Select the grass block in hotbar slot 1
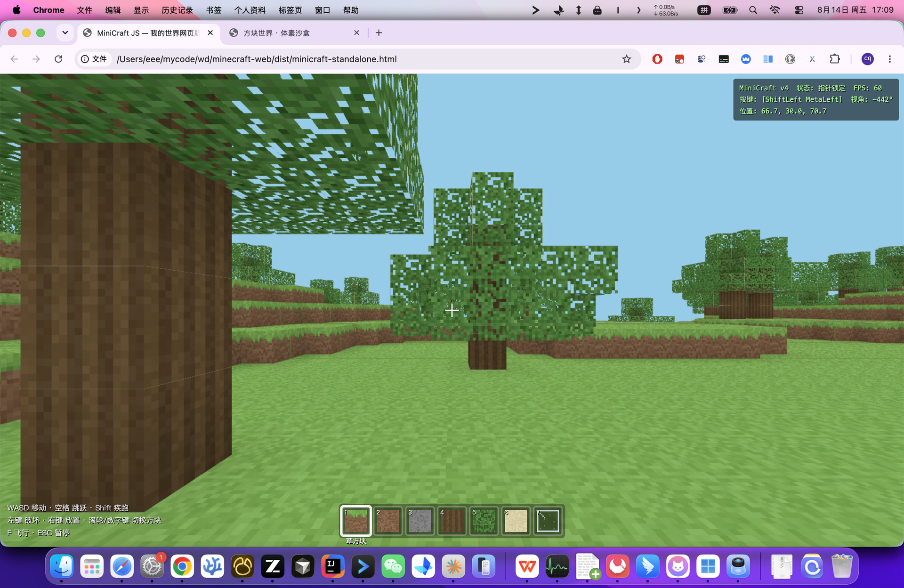 [356, 521]
